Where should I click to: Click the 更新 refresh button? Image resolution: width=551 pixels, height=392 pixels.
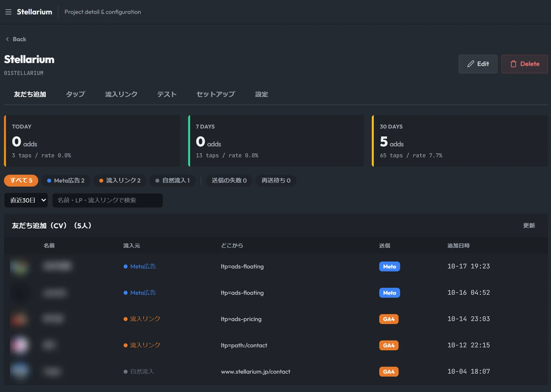[529, 225]
